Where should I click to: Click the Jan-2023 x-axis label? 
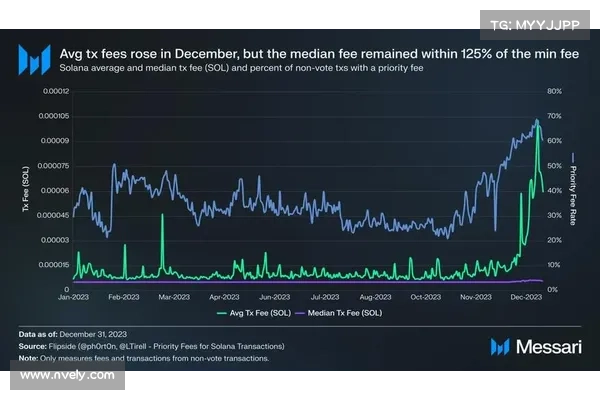tap(73, 297)
